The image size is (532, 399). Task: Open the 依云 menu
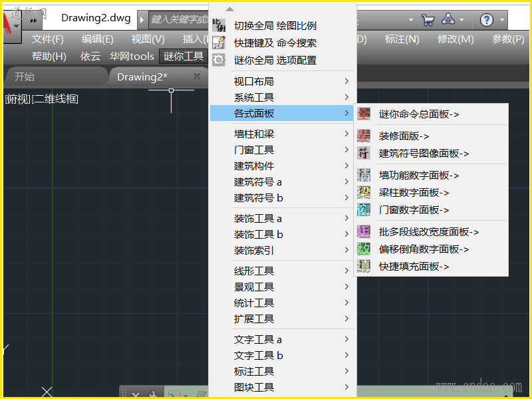tap(90, 57)
